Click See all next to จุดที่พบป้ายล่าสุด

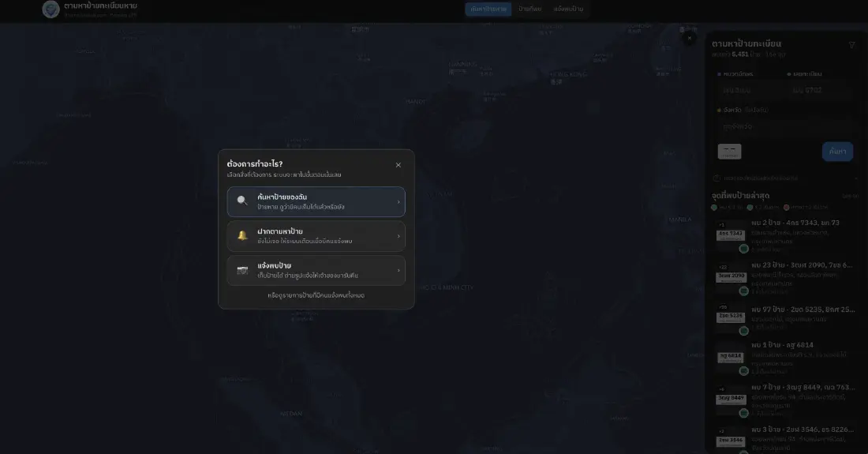[851, 196]
